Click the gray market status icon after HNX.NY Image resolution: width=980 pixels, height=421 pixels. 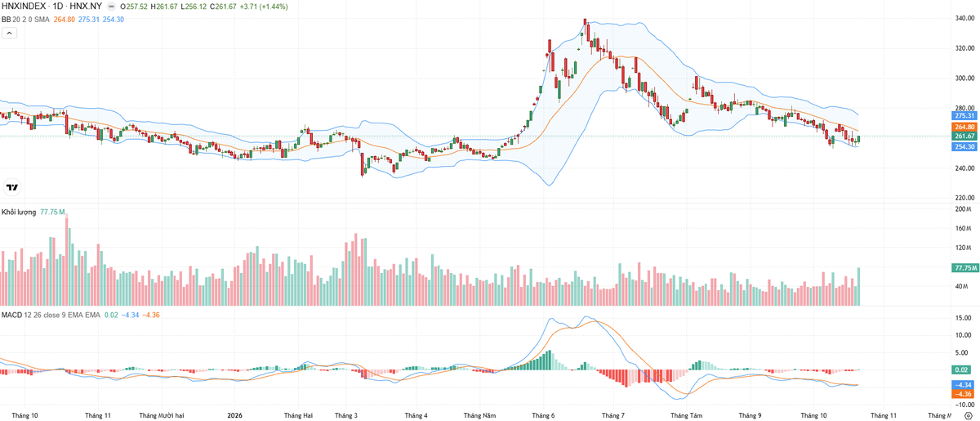[x=111, y=6]
